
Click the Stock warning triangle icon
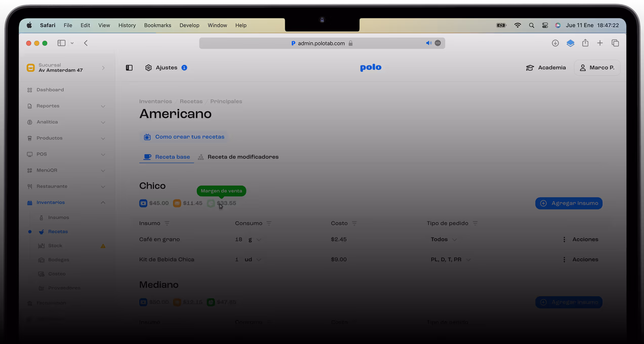103,246
